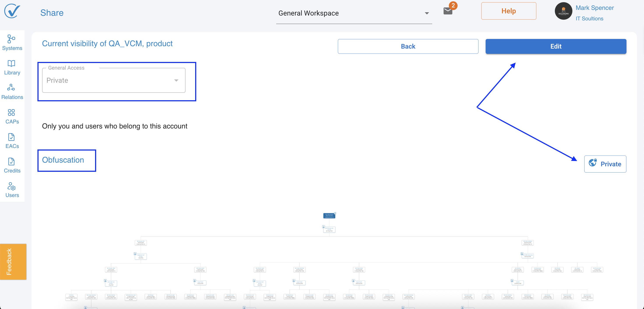The height and width of the screenshot is (309, 644).
Task: Click the General Access dropdown arrow
Action: (176, 81)
